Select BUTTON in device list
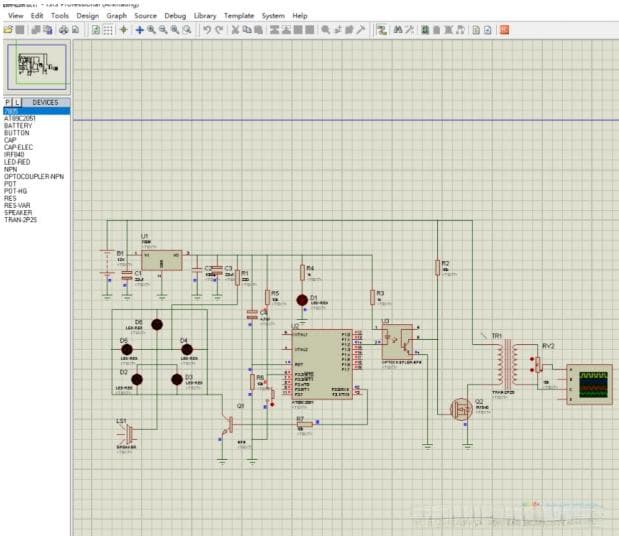This screenshot has width=619, height=536. [17, 133]
